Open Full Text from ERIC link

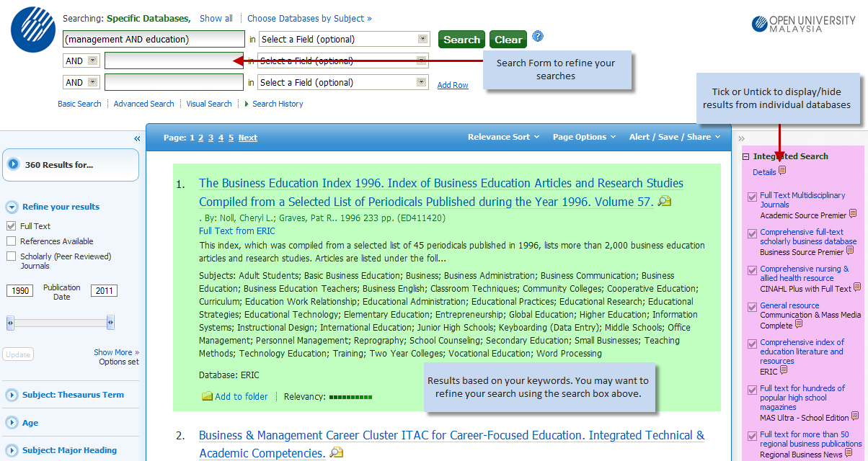[237, 231]
